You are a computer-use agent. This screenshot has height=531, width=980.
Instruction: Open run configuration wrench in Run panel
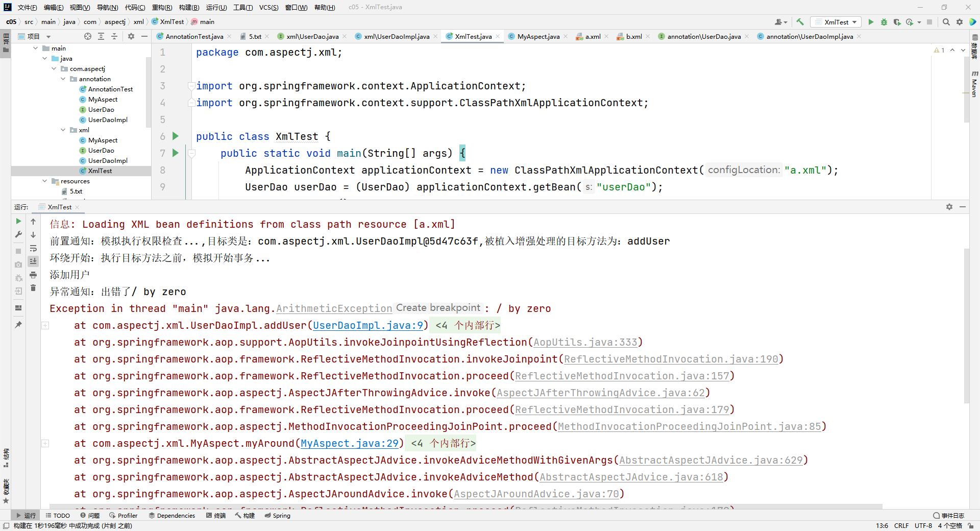tap(18, 234)
